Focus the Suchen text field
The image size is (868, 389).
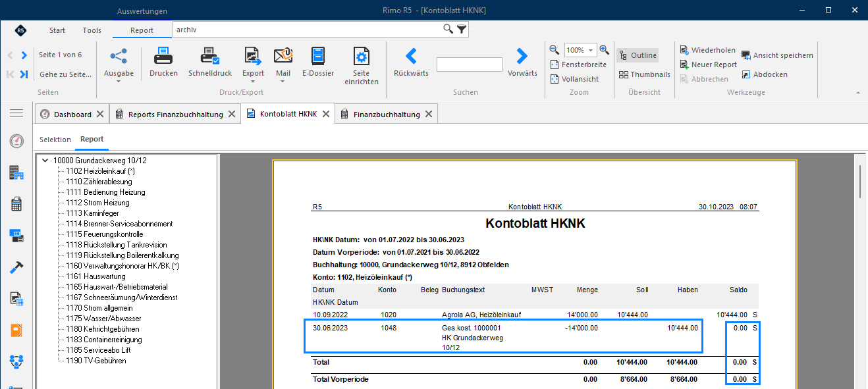pos(469,65)
